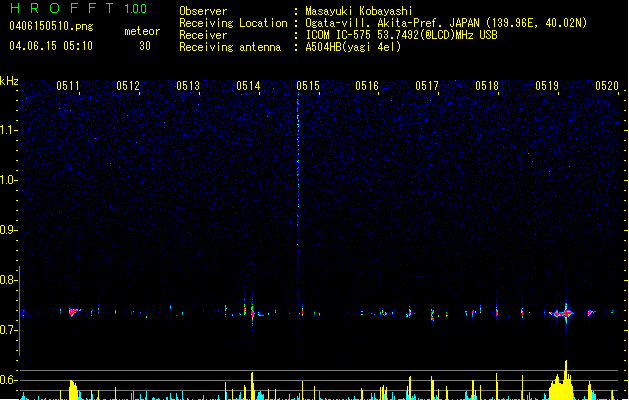629x400 pixels.
Task: Click the 0.7 kHz axis label
Action: [8, 330]
